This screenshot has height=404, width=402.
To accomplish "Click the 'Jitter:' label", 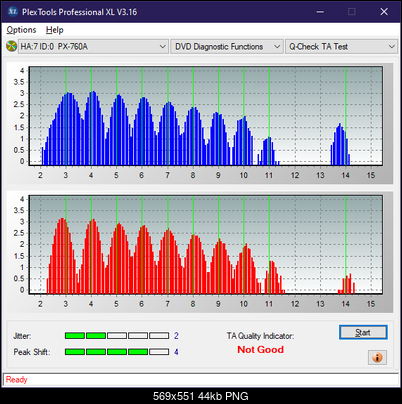I will coord(22,336).
